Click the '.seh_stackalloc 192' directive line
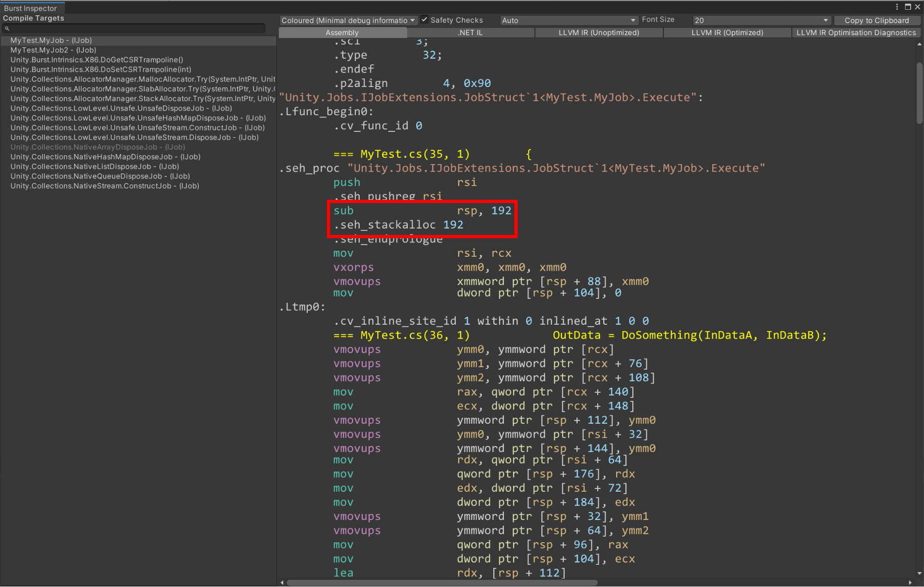The width and height of the screenshot is (924, 587). pos(398,225)
